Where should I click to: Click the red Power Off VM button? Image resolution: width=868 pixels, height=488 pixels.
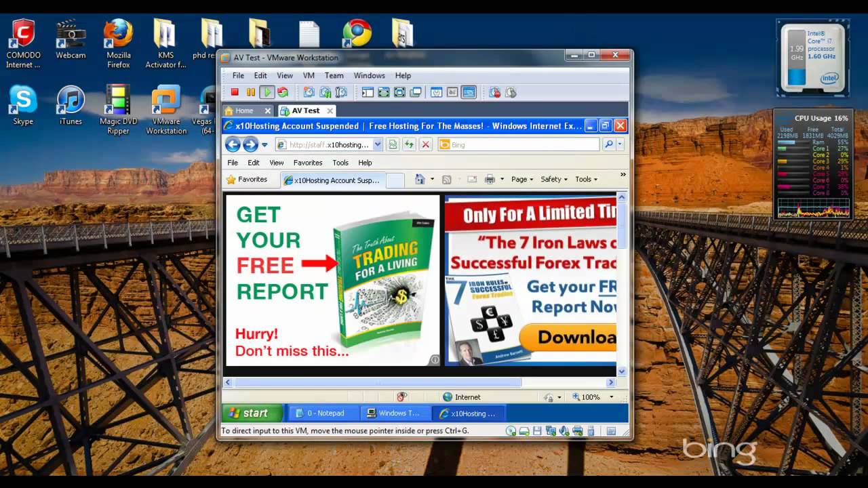pos(235,92)
